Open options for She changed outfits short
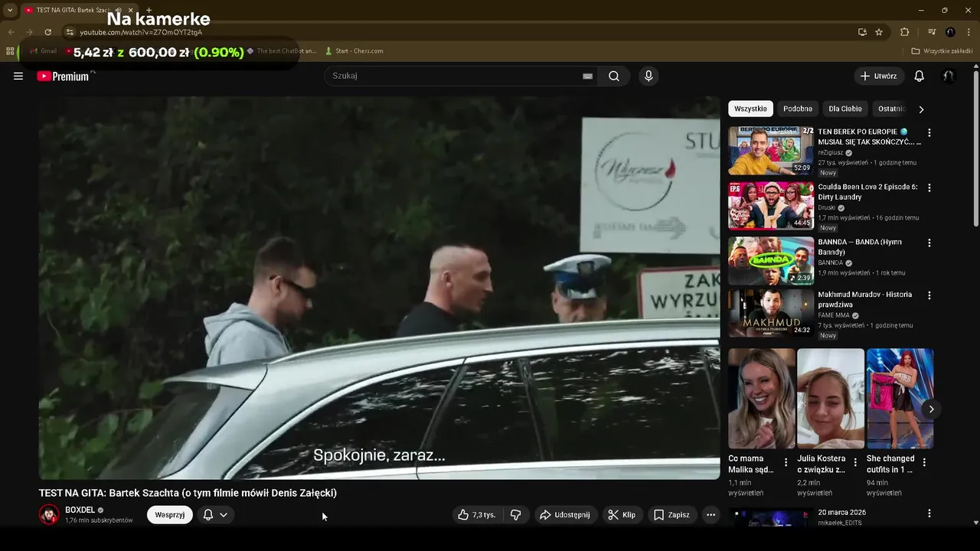 [x=924, y=462]
